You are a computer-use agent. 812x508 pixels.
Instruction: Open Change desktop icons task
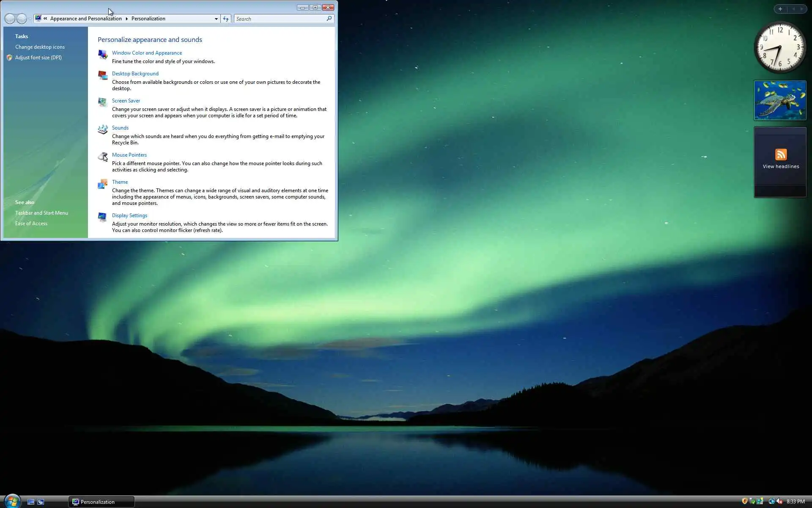coord(40,47)
